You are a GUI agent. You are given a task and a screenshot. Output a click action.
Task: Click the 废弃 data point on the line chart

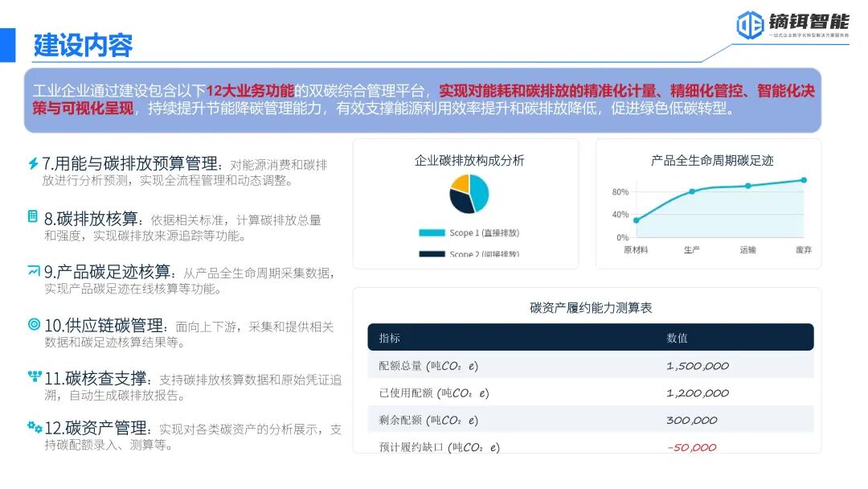click(803, 180)
